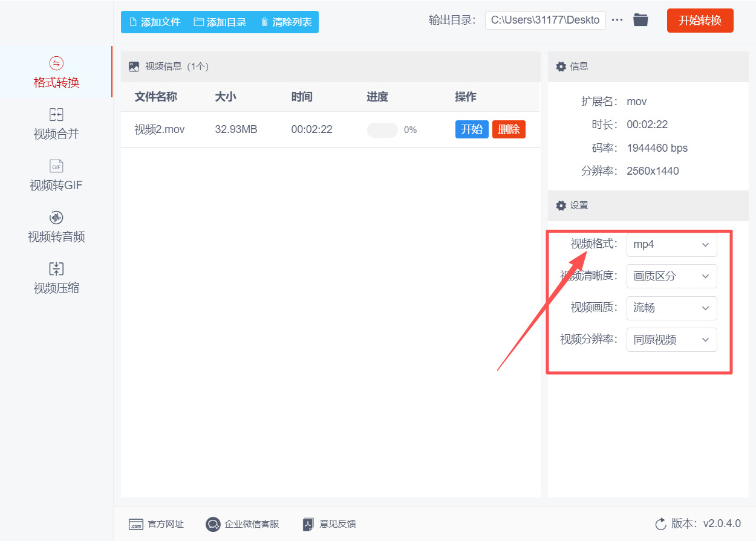This screenshot has height=541, width=756.
Task: Change the 视频画质 option from 流畅
Action: [671, 308]
